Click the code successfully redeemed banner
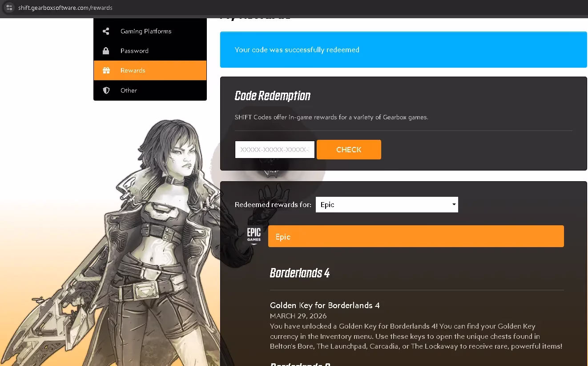Screen dimensions: 588x366 click(x=403, y=49)
